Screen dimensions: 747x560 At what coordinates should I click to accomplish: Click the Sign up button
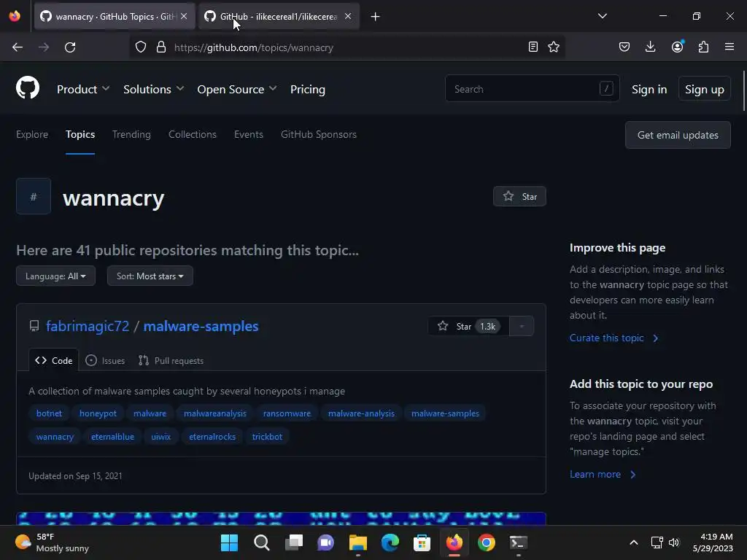(704, 89)
